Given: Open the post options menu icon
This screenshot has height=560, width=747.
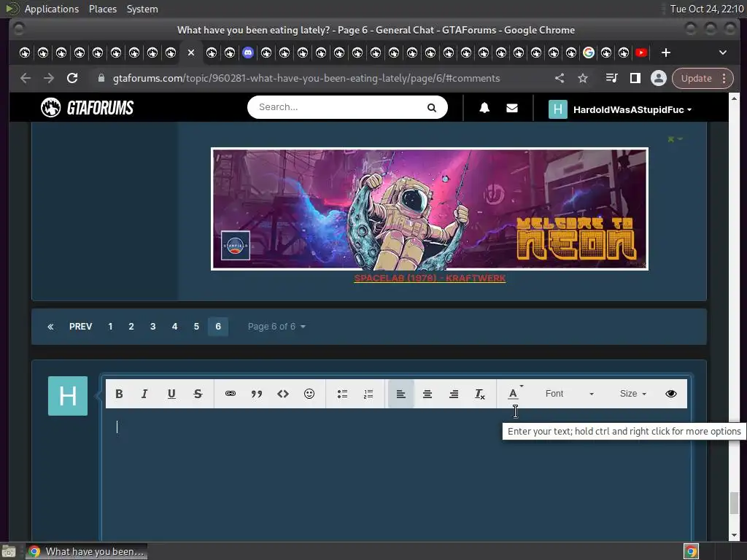Looking at the screenshot, I should (x=675, y=139).
